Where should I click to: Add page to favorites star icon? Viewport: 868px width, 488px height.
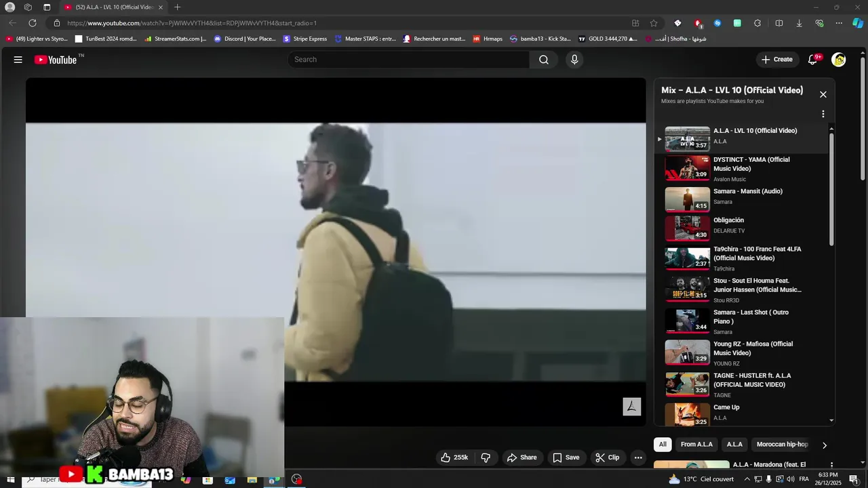[654, 23]
